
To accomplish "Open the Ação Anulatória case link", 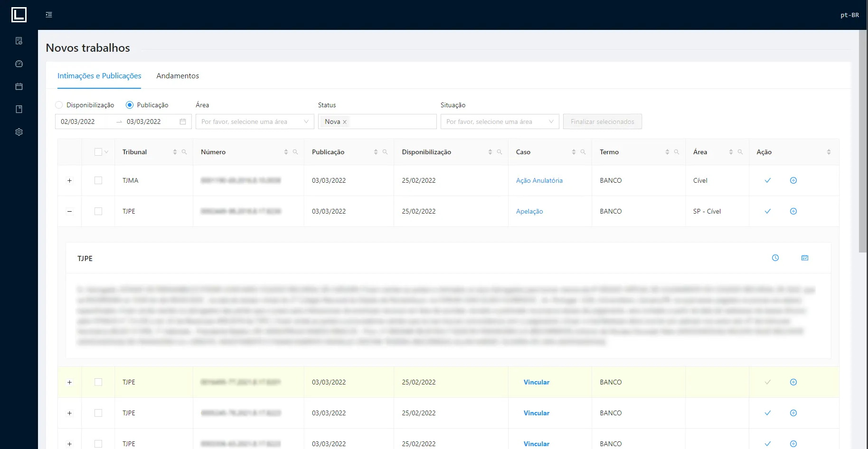I will coord(539,180).
